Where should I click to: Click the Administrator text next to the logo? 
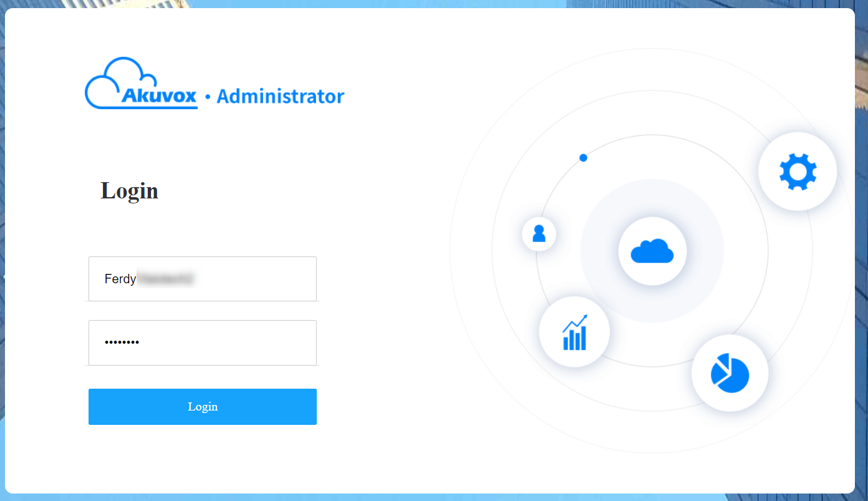point(280,95)
